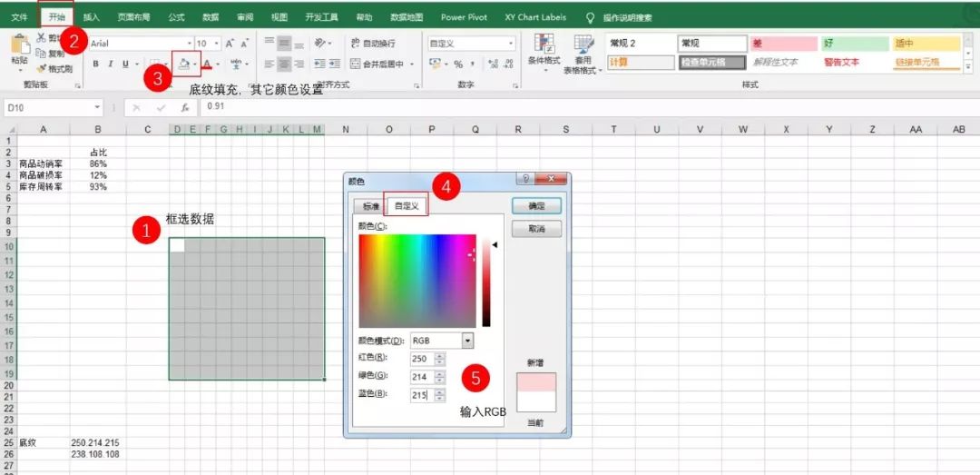980x475 pixels.
Task: Click the Italic formatting icon
Action: tap(111, 64)
